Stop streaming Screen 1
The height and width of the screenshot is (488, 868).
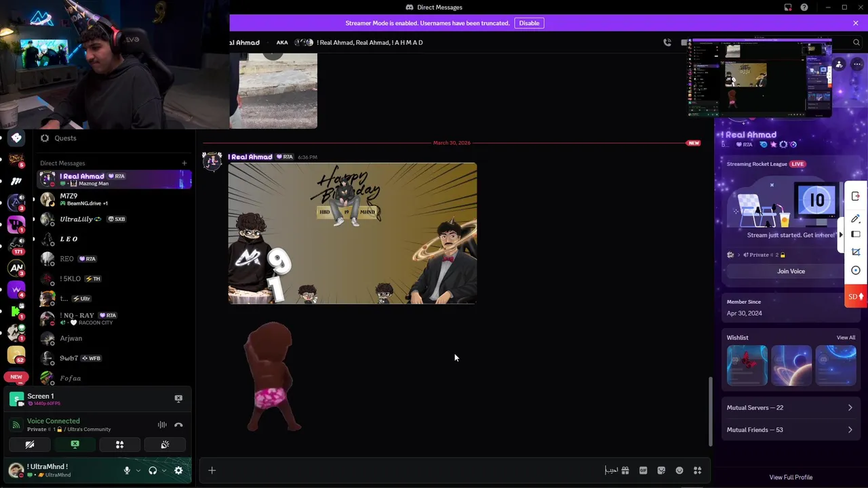pos(178,399)
